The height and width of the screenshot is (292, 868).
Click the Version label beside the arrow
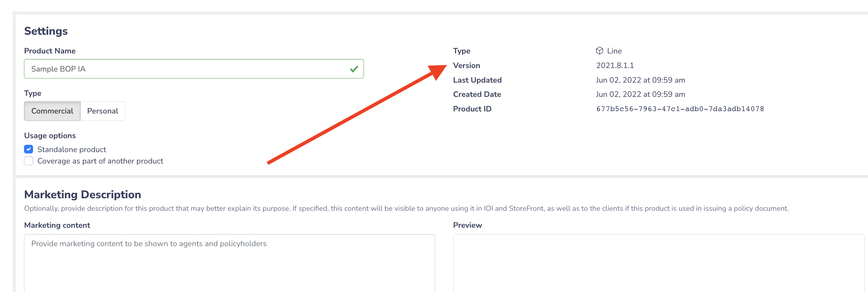[467, 66]
